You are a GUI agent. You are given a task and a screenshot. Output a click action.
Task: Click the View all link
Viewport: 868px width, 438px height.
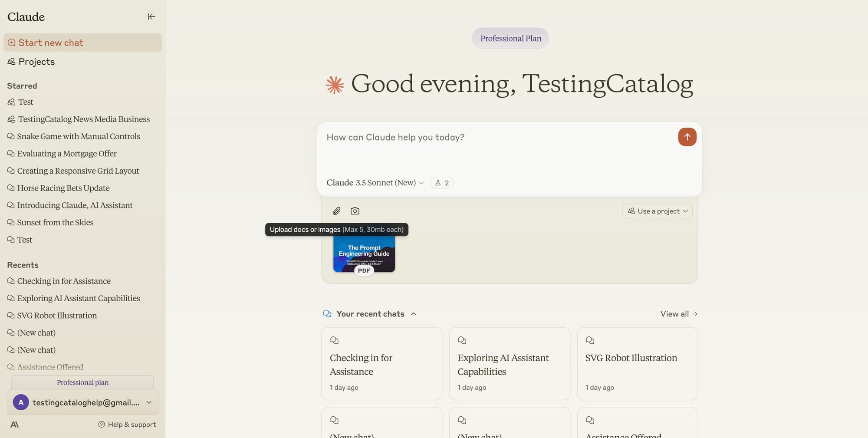coord(679,314)
